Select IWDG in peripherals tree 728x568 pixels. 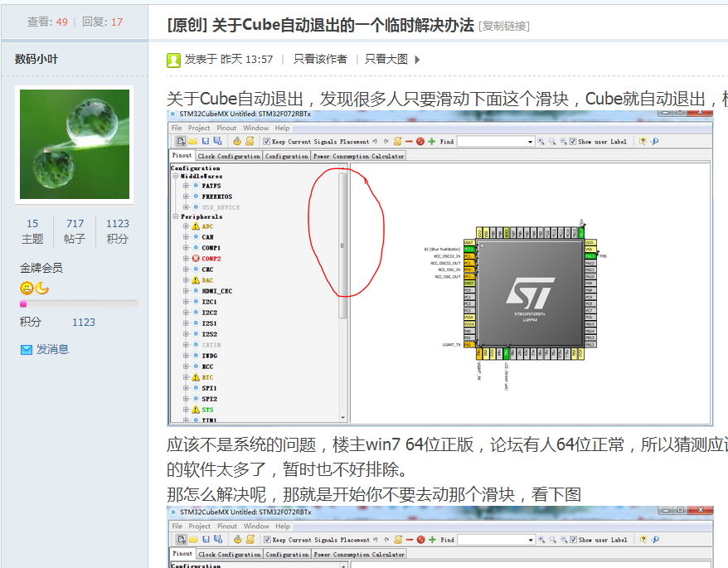(x=210, y=356)
